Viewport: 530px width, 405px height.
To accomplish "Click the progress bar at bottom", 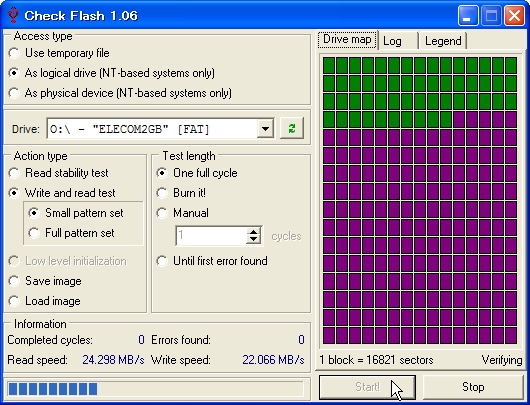I will (x=155, y=389).
